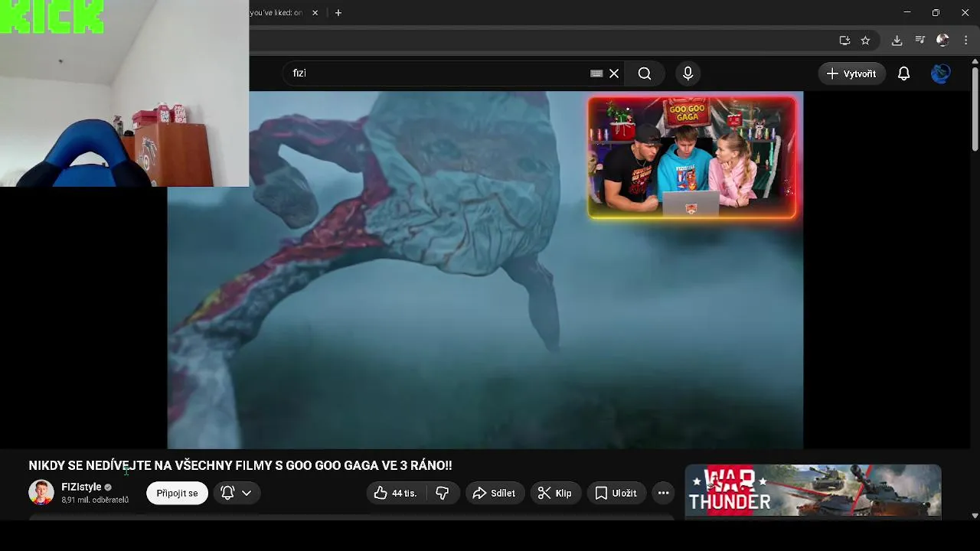Click the page scrollbar down arrow
Viewport: 980px width, 551px height.
tap(975, 516)
